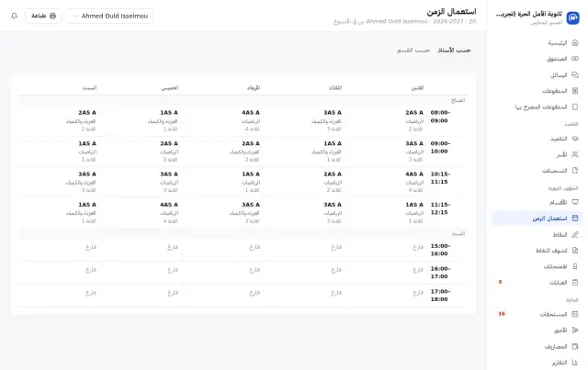Select السبت 08:00 lesson 2AS A
Image resolution: width=588 pixels, height=370 pixels.
(81, 120)
